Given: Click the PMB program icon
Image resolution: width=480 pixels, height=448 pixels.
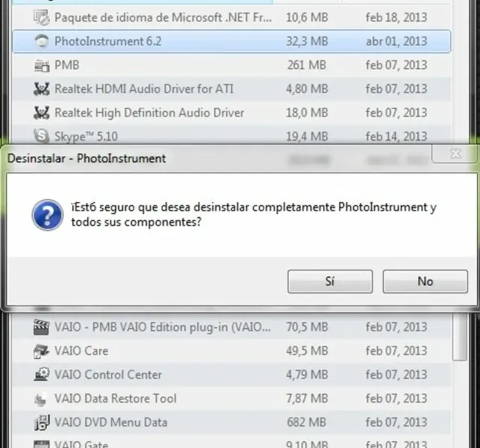Looking at the screenshot, I should [x=42, y=66].
